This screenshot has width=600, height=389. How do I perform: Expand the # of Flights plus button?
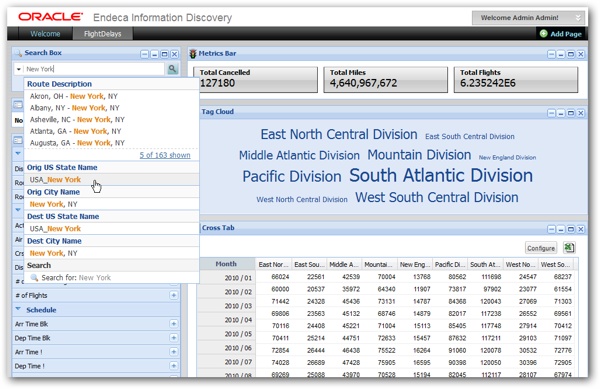click(x=173, y=295)
